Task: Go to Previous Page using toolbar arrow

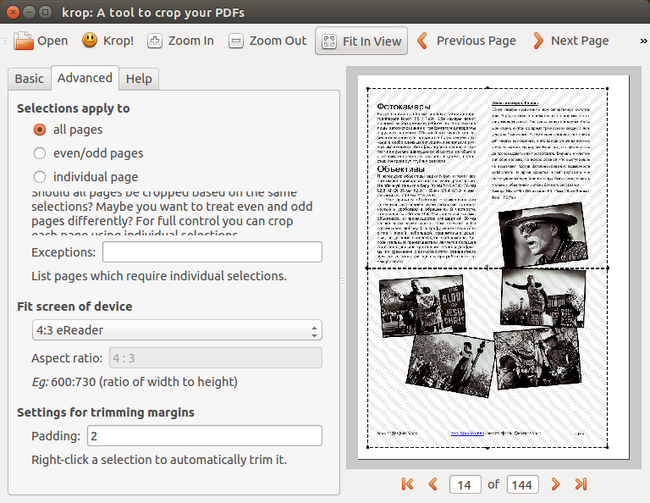Action: pyautogui.click(x=423, y=41)
